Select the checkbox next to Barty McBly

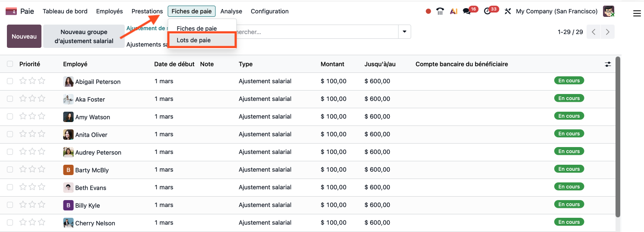pyautogui.click(x=10, y=169)
